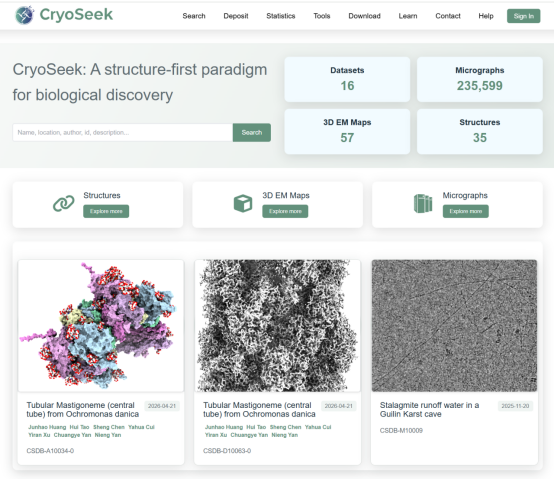Click the CryoSeek globe logo icon
554x479 pixels.
[24, 15]
